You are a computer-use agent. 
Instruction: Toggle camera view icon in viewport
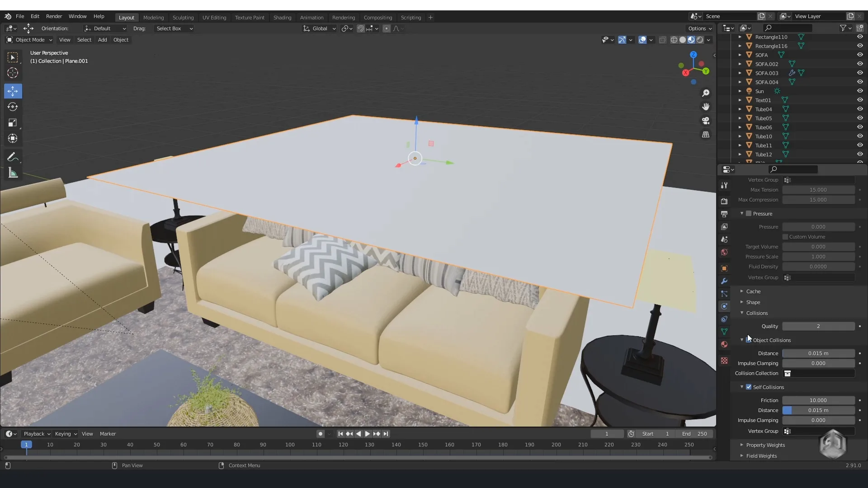coord(706,121)
